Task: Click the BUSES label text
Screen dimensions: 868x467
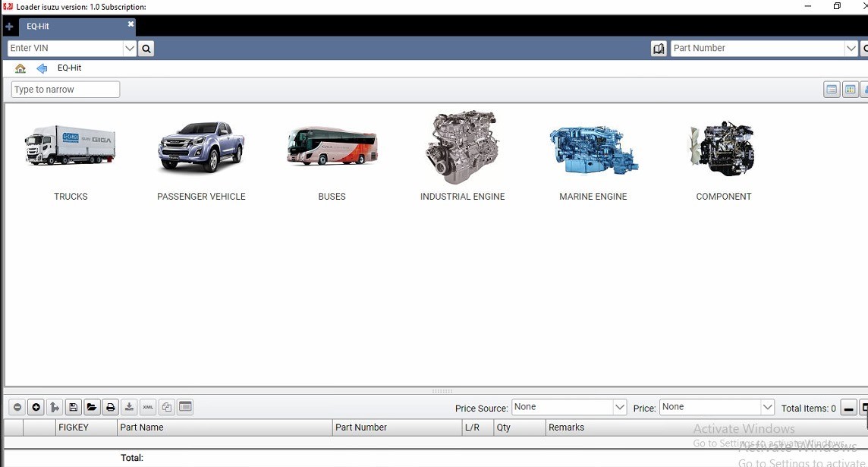Action: tap(332, 197)
